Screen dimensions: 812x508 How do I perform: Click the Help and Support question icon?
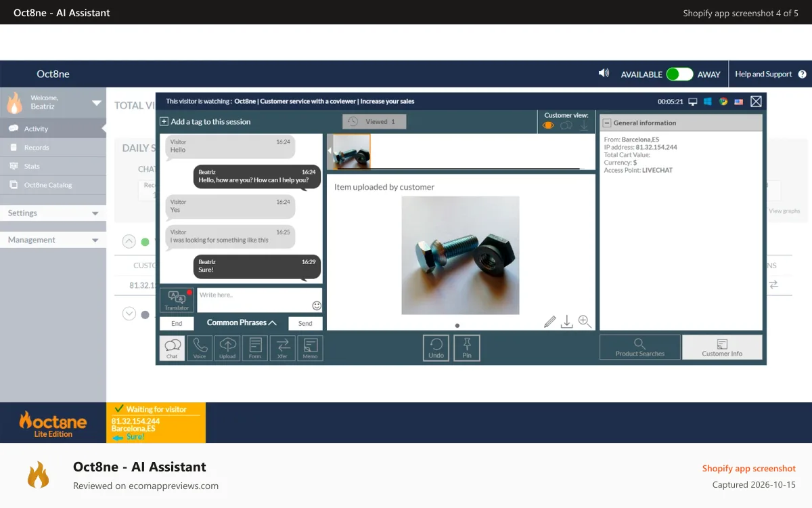(803, 75)
